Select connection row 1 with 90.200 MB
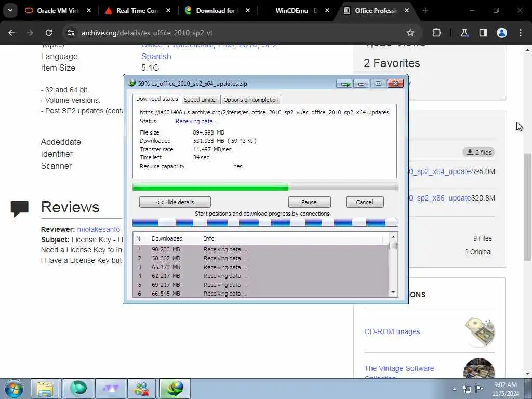Viewport: 532px width, 399px height. 261,249
